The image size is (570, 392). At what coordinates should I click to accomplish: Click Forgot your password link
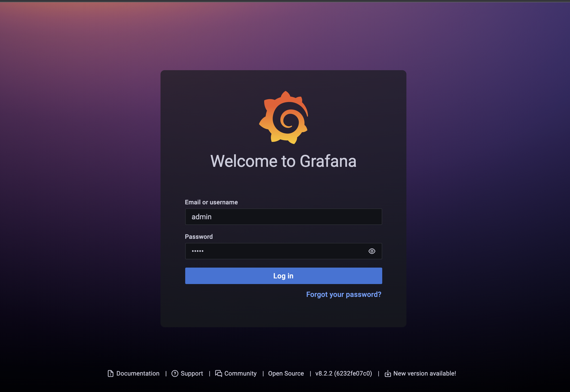344,294
